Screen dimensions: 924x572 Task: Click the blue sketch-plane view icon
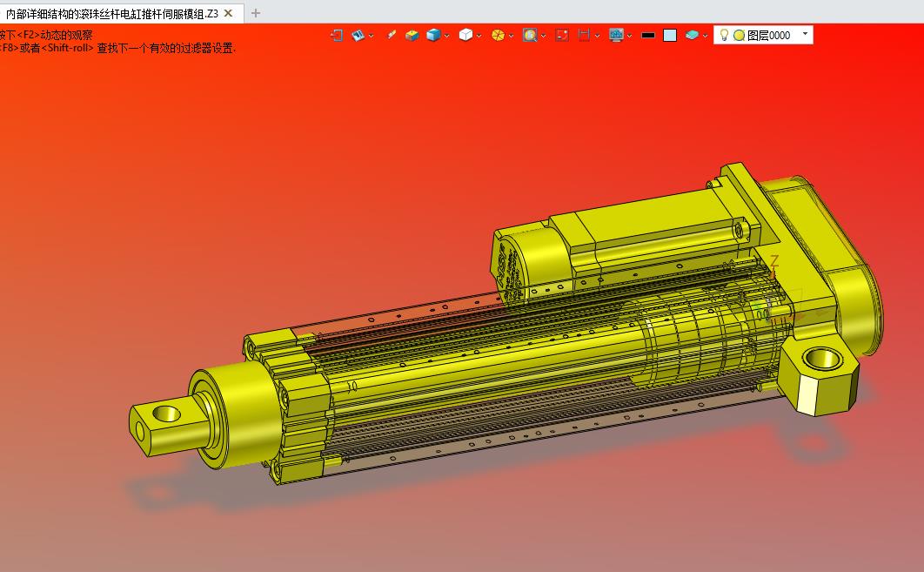357,36
